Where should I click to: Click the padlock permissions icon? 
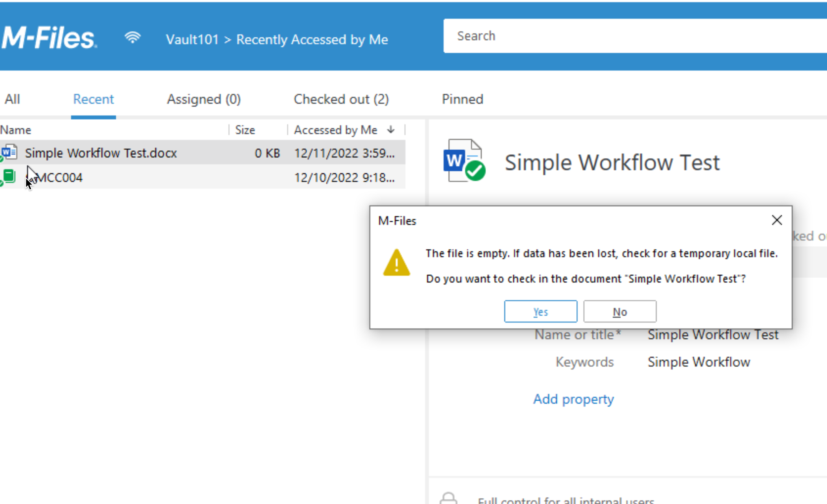coord(448,498)
